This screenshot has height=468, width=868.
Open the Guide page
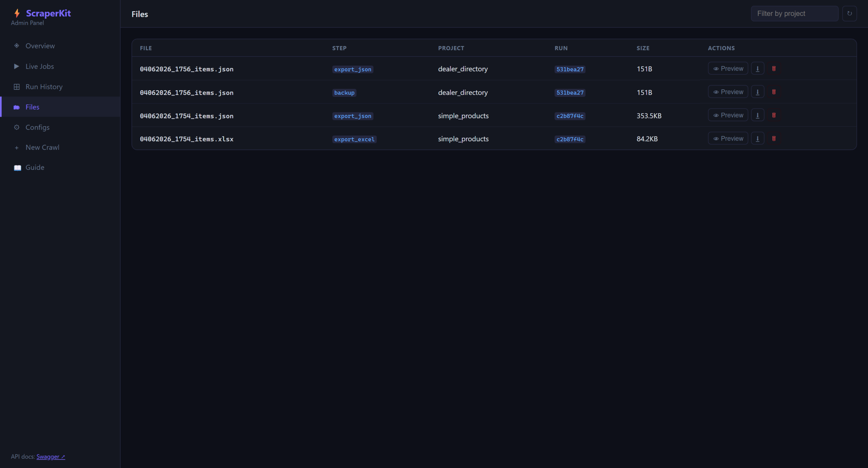pos(60,167)
